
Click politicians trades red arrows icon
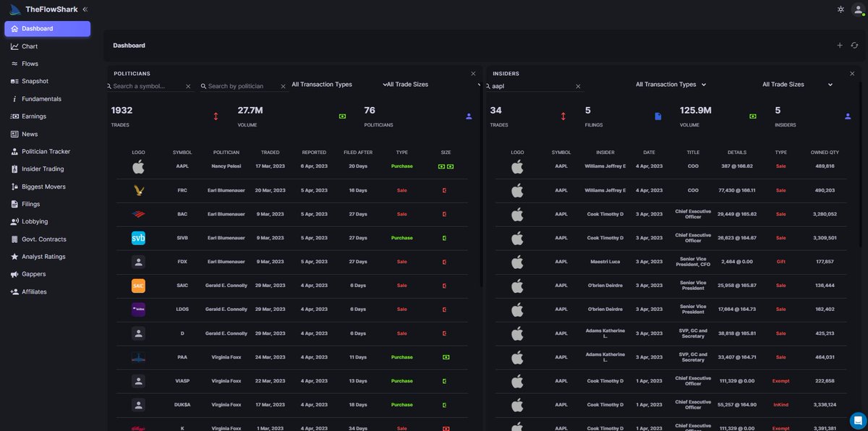pos(216,116)
